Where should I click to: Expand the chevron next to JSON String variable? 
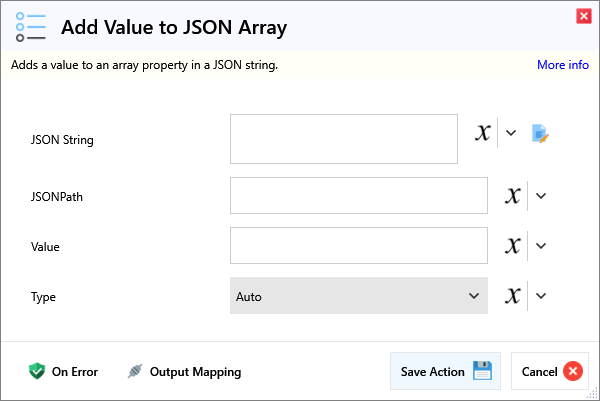(x=511, y=133)
